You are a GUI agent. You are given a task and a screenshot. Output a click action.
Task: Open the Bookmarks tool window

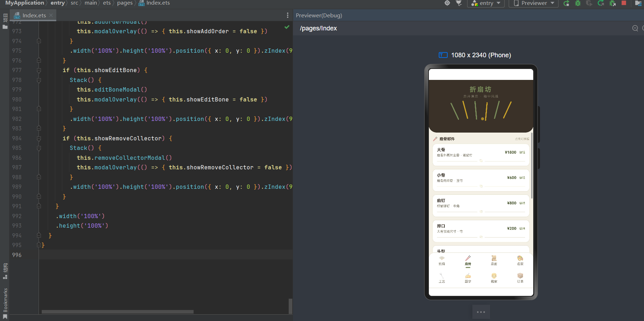pos(5,303)
